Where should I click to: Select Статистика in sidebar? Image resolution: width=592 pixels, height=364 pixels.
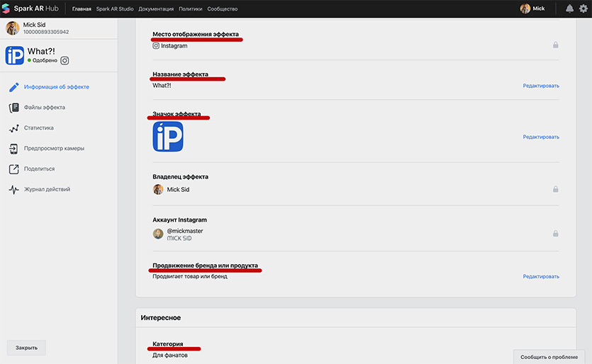(x=39, y=128)
